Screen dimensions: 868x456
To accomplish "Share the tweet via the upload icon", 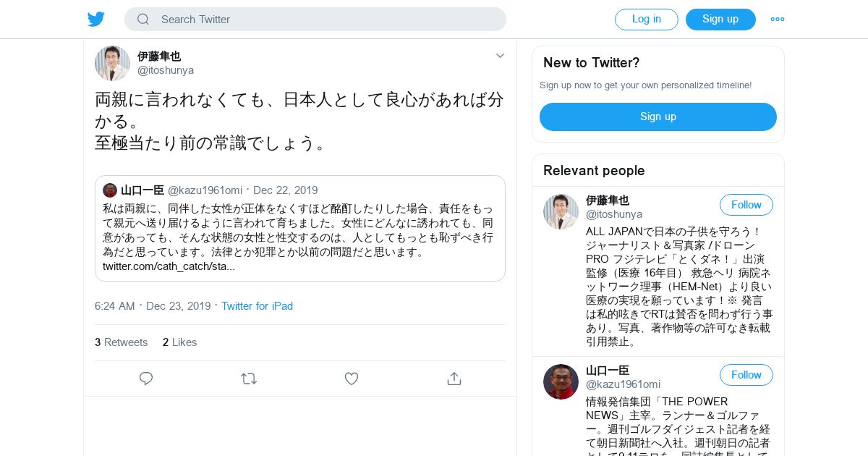I will pos(454,379).
